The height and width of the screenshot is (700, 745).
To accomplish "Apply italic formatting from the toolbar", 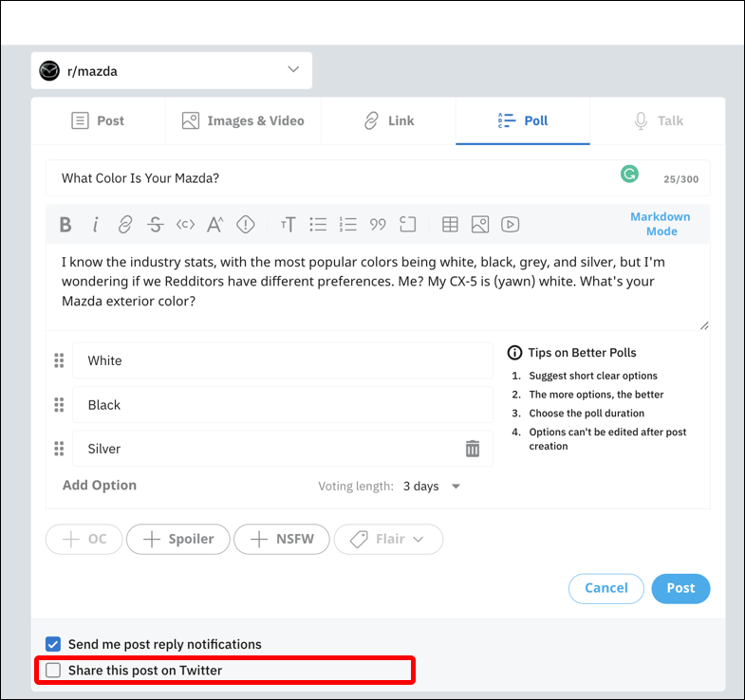I will point(96,224).
